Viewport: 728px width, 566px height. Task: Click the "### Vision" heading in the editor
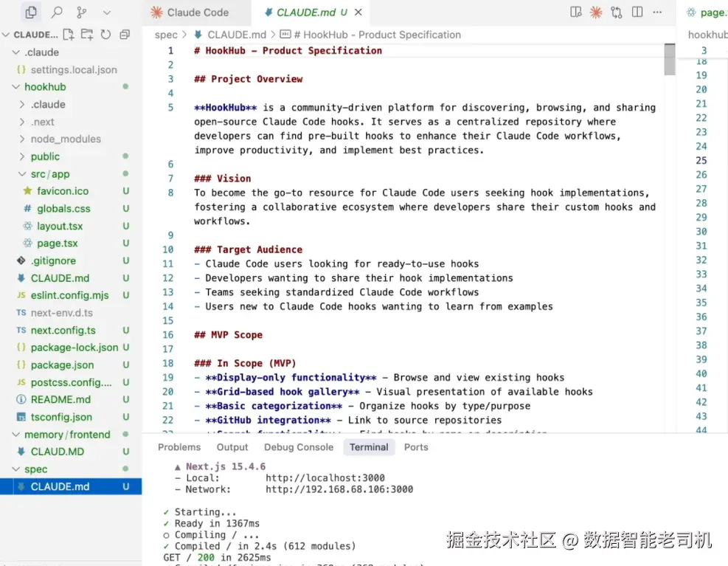pos(223,179)
